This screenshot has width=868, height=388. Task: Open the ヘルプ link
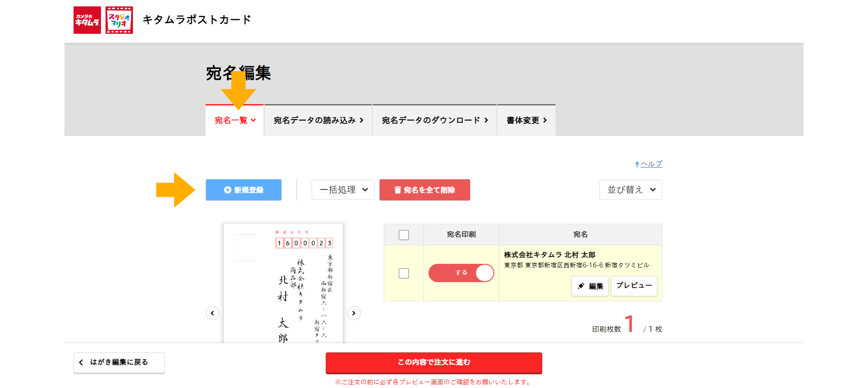tap(651, 164)
